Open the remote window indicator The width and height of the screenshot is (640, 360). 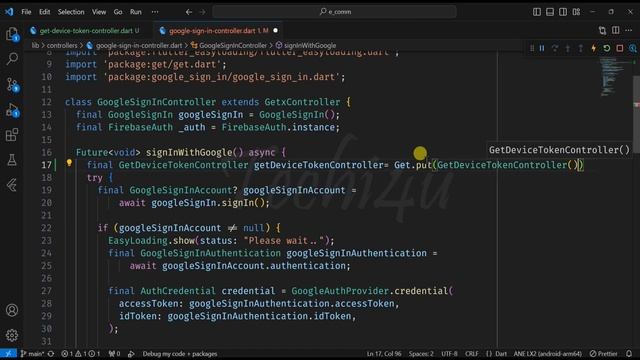pyautogui.click(x=8, y=354)
